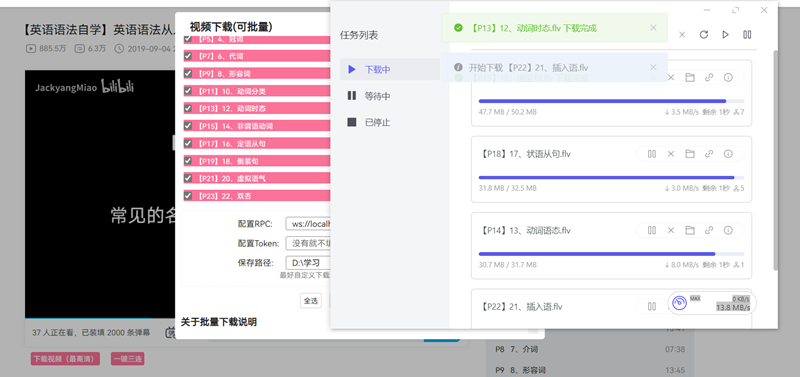Click the 配置RPC input field
This screenshot has width=800, height=377.
[x=308, y=223]
